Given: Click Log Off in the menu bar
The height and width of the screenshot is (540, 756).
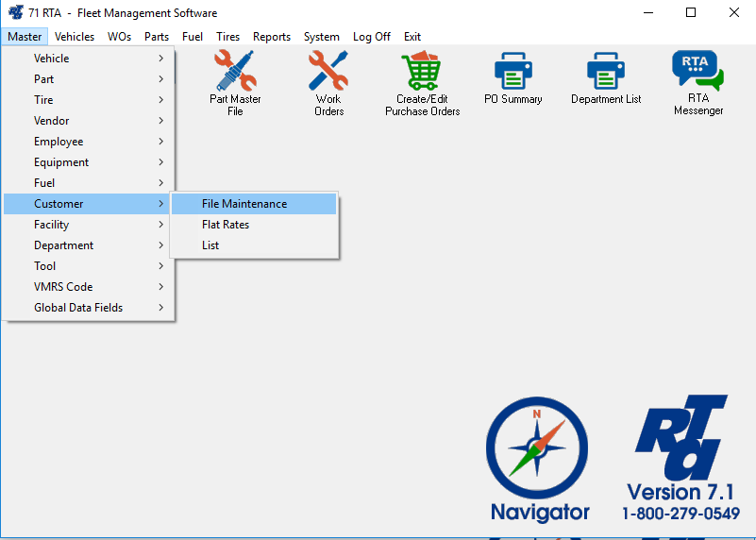Looking at the screenshot, I should [371, 37].
